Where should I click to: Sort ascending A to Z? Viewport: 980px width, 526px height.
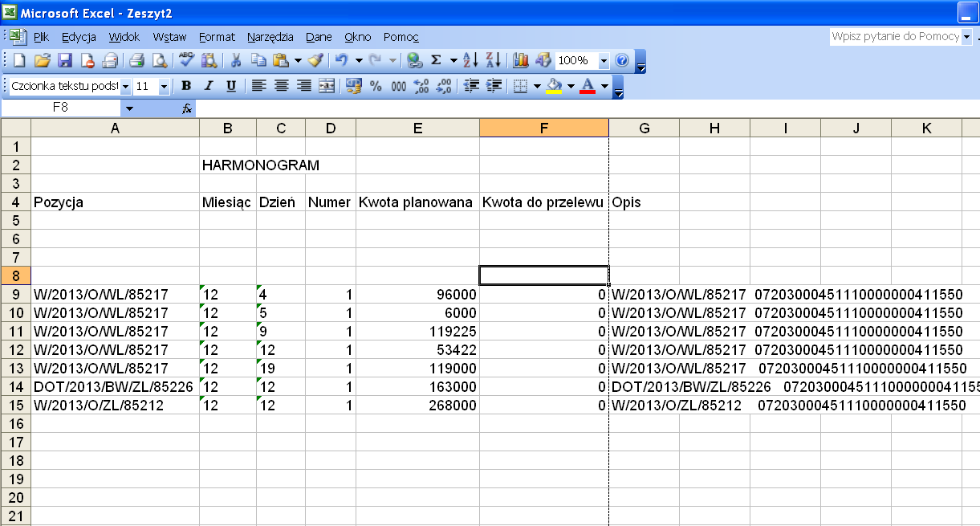(471, 60)
